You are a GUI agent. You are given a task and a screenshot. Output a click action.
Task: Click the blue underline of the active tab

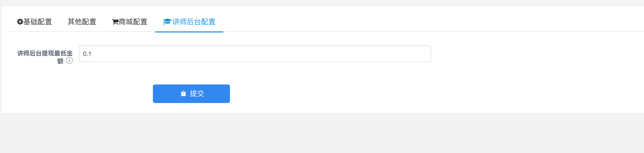[x=189, y=32]
